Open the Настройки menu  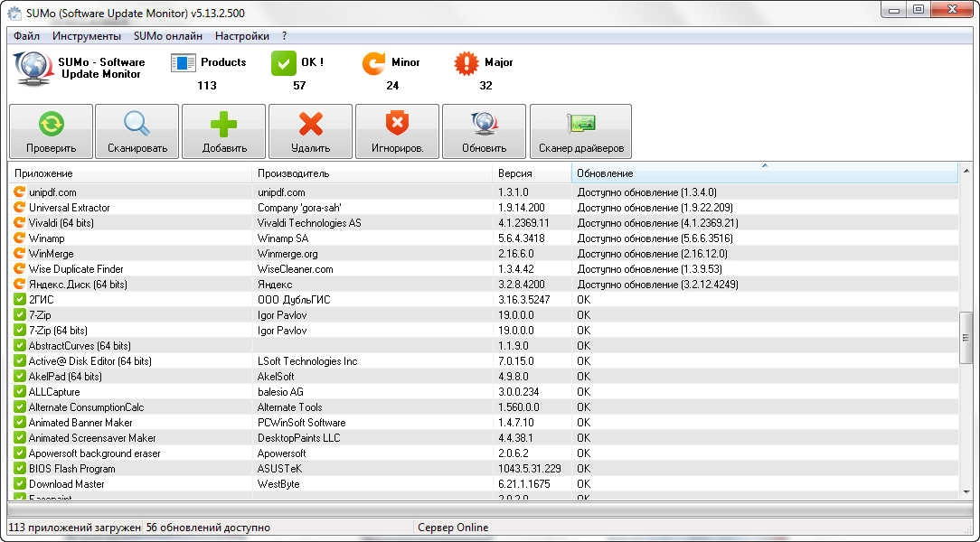[x=242, y=36]
